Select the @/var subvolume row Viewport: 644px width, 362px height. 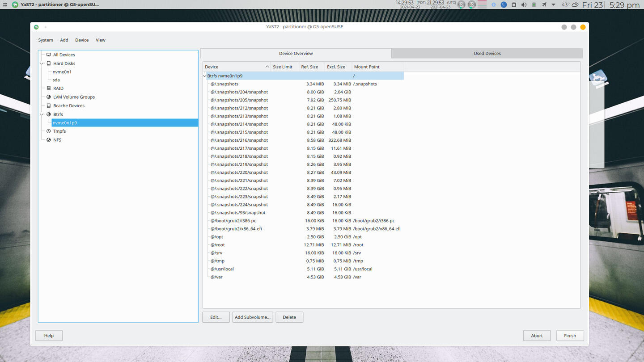(x=303, y=277)
